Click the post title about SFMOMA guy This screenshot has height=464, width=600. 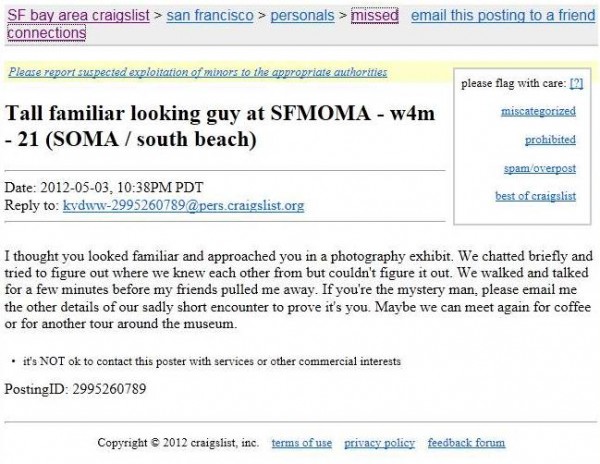coord(220,126)
